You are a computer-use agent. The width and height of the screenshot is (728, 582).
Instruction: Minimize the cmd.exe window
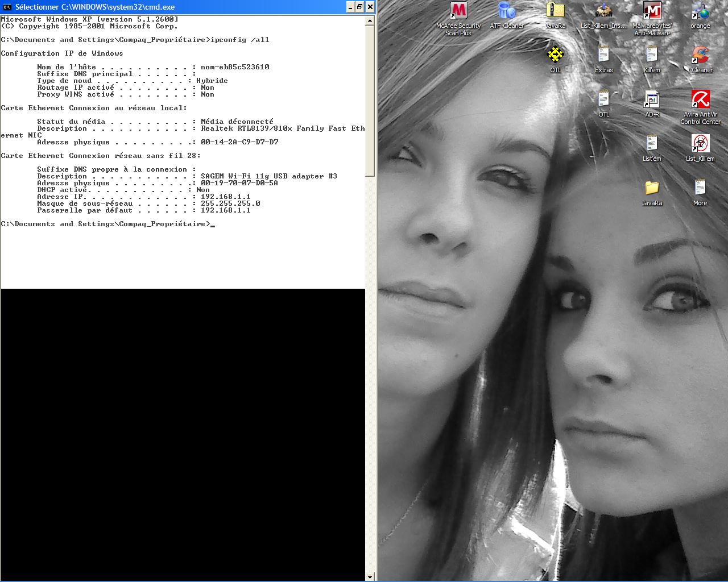pyautogui.click(x=350, y=7)
